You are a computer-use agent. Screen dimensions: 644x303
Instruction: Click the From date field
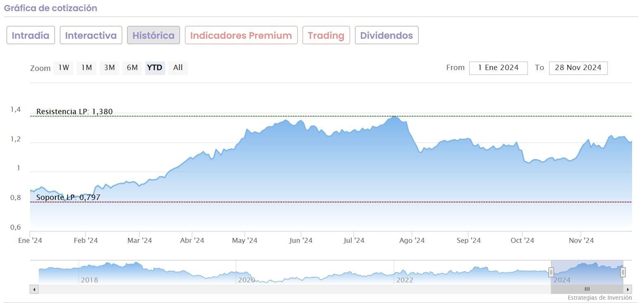point(498,68)
